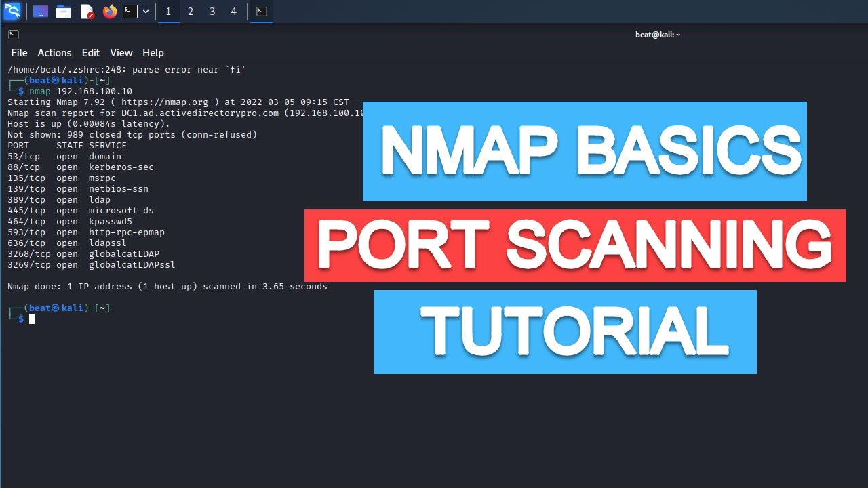The width and height of the screenshot is (868, 488).
Task: Click the PORT STATE SERVICE header row
Action: click(67, 146)
